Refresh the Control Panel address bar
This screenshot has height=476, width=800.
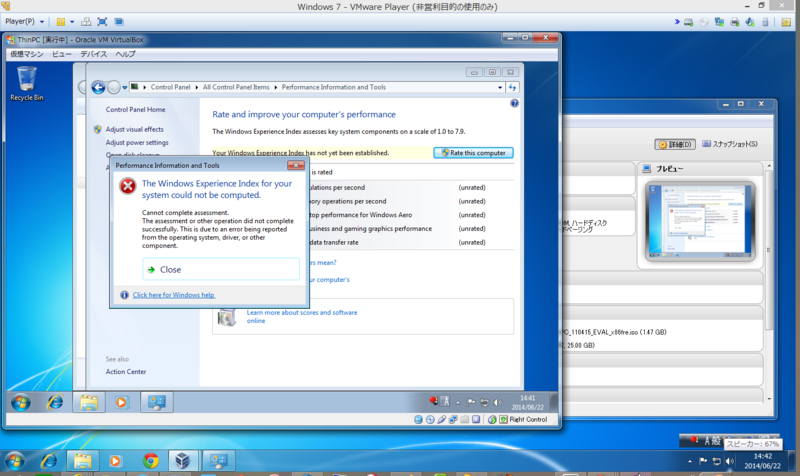[512, 87]
